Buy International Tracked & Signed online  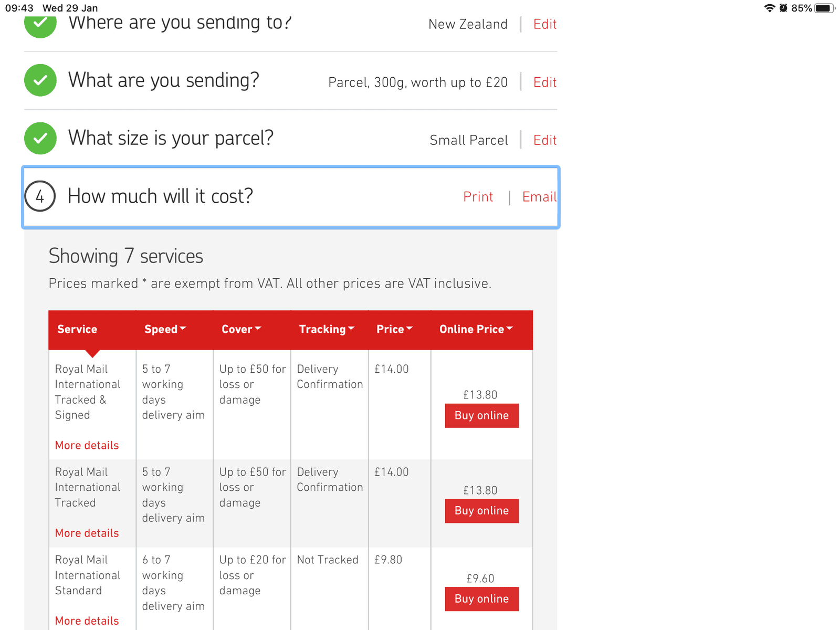click(482, 416)
